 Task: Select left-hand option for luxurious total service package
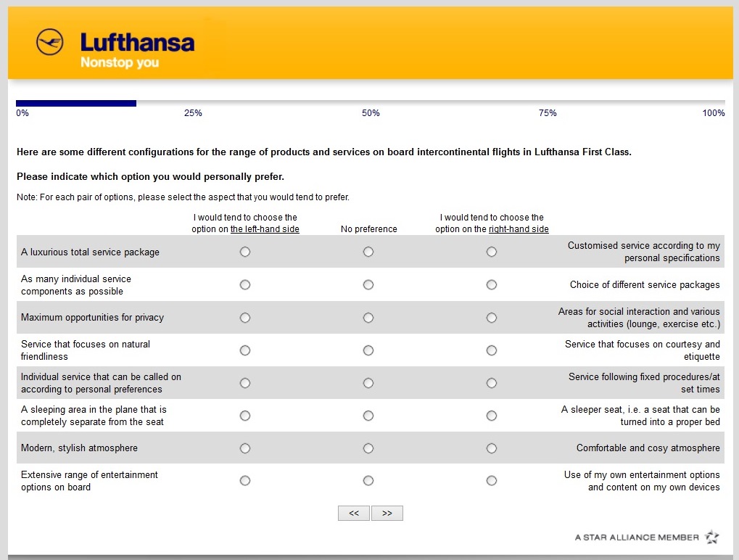245,252
